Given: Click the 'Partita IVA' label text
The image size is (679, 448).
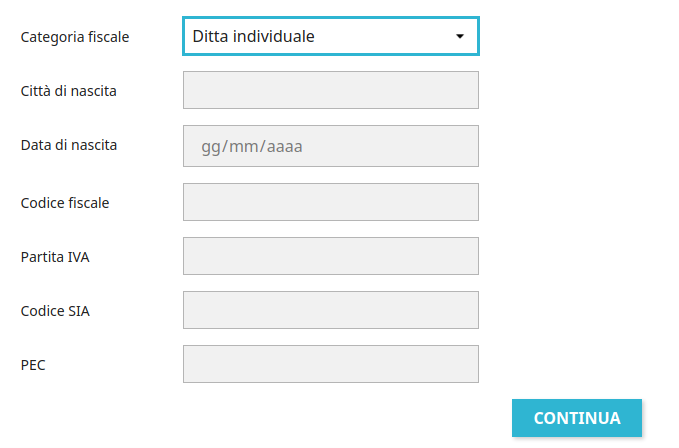Looking at the screenshot, I should (55, 257).
